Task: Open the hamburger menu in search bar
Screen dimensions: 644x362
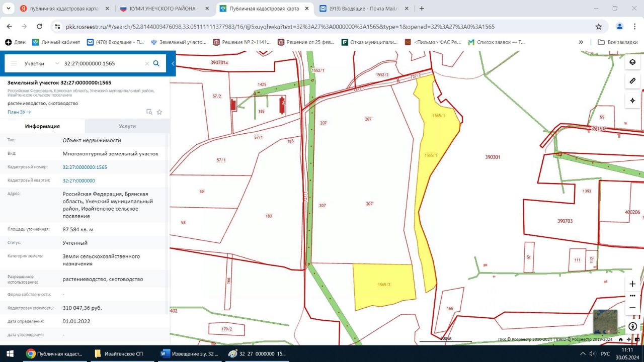Action: click(14, 63)
